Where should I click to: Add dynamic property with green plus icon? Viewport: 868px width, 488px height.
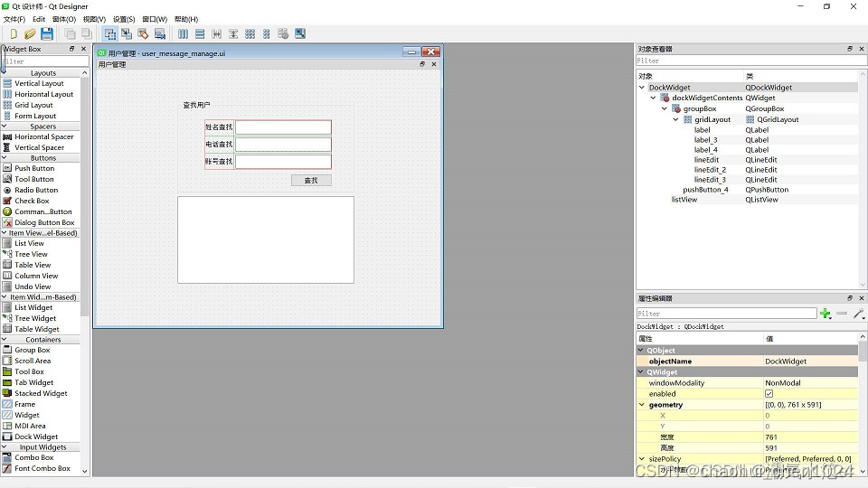(826, 314)
